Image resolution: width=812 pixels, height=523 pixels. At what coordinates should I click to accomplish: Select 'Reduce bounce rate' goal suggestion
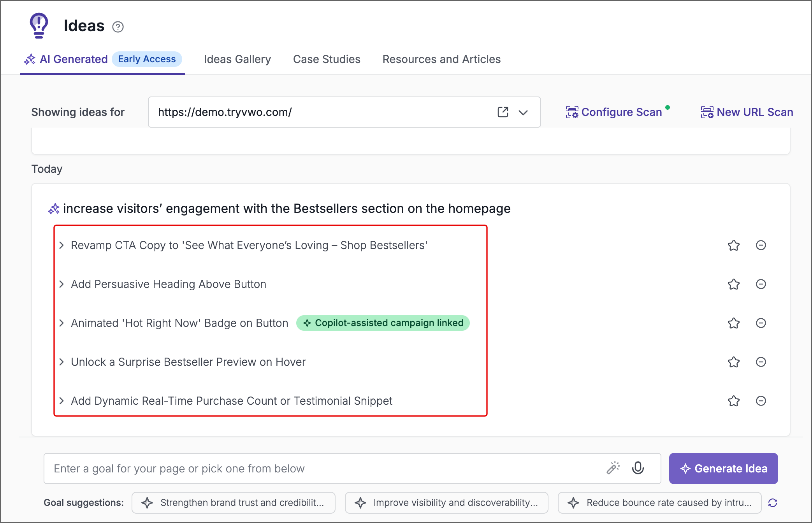click(x=660, y=503)
